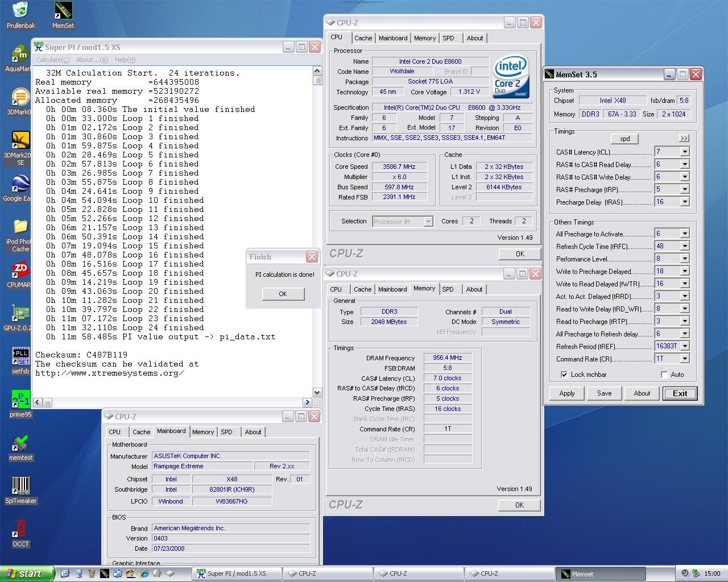Click the About button in MemSet
This screenshot has width=728, height=582.
(642, 393)
